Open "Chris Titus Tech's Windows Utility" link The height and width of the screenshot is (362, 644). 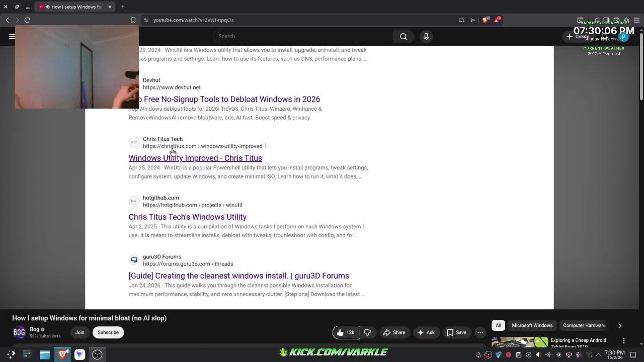click(187, 217)
